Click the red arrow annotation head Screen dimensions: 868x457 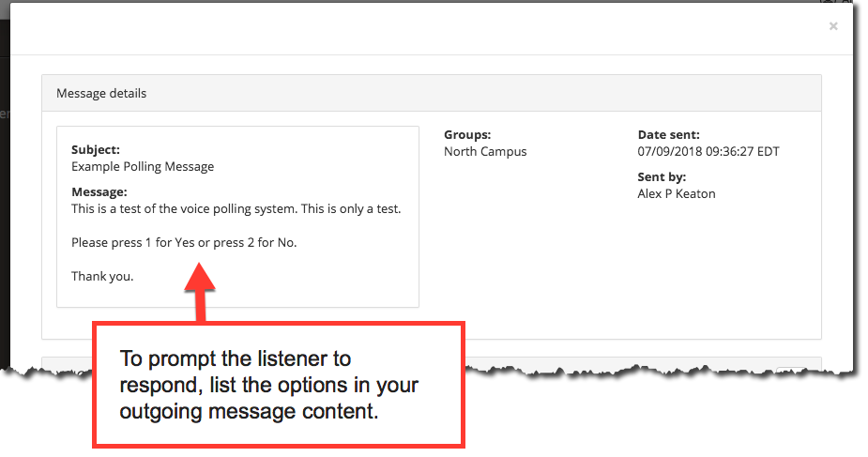point(200,277)
